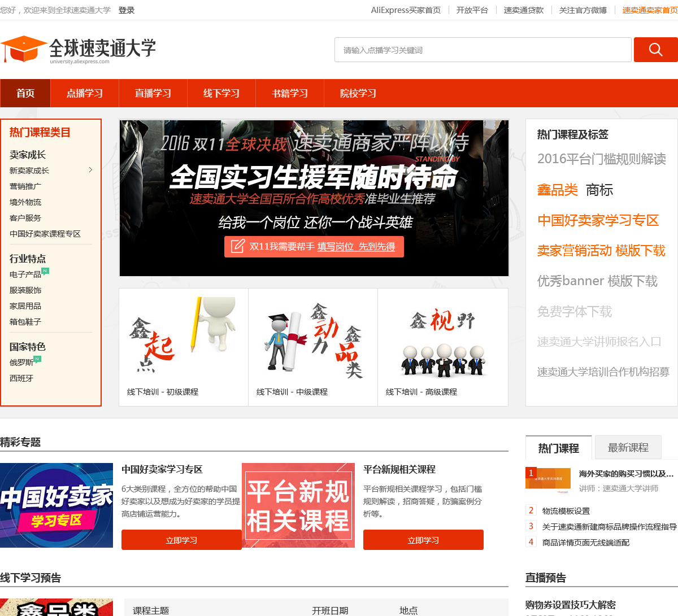Click 立即学习 under 中国好卖家学习专区

pos(181,540)
